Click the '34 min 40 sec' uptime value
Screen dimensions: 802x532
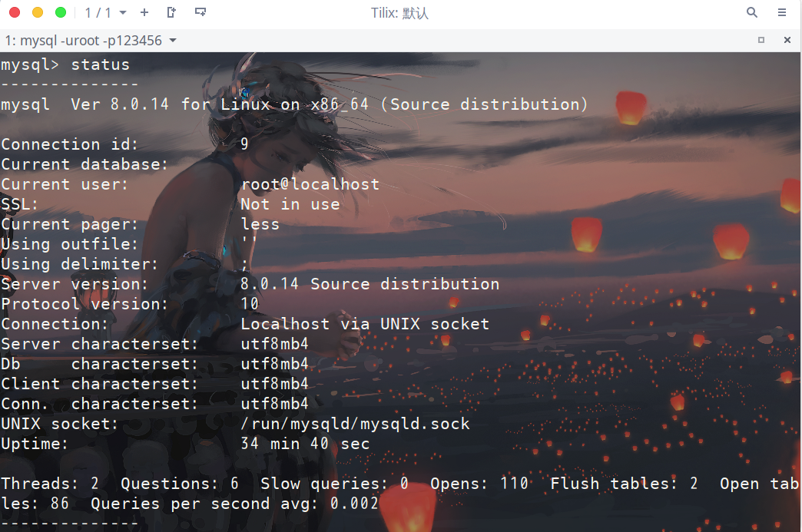coord(305,444)
